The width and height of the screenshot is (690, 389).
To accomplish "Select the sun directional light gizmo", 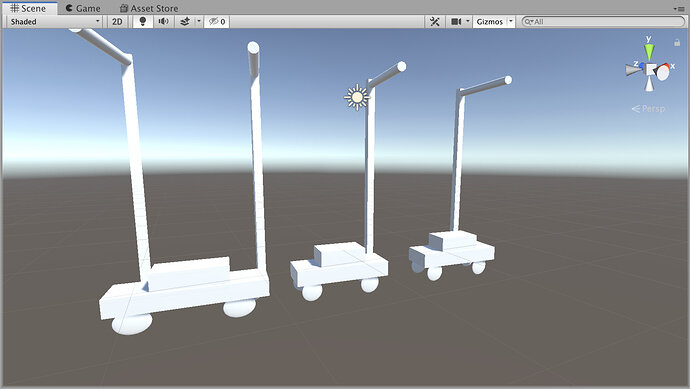I will (356, 97).
